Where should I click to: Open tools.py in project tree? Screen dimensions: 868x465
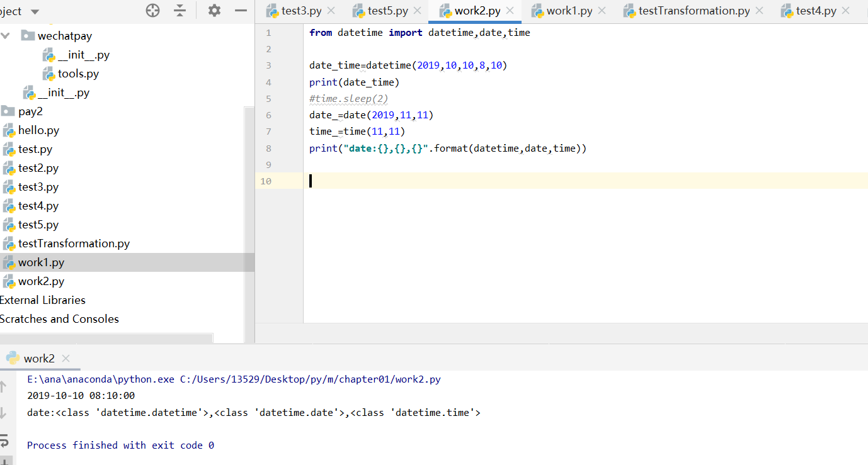point(78,74)
